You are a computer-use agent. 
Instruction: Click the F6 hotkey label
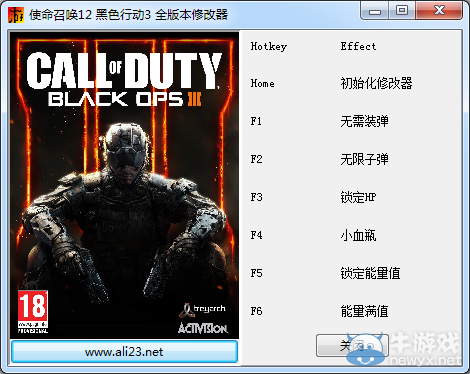[x=256, y=311]
